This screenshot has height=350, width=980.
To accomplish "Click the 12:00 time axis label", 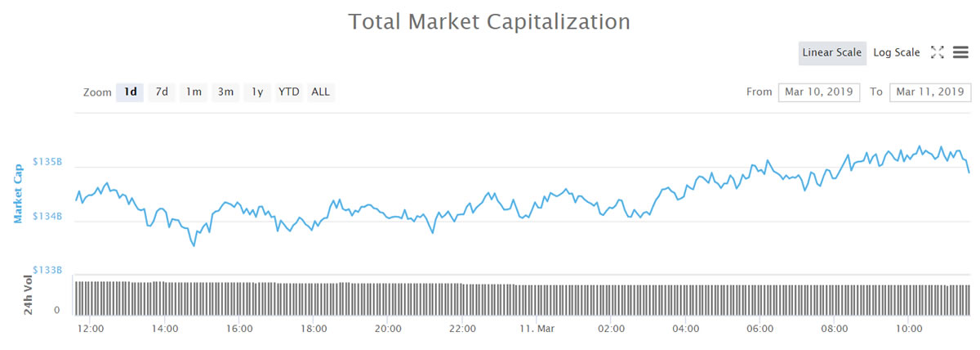I will 90,329.
